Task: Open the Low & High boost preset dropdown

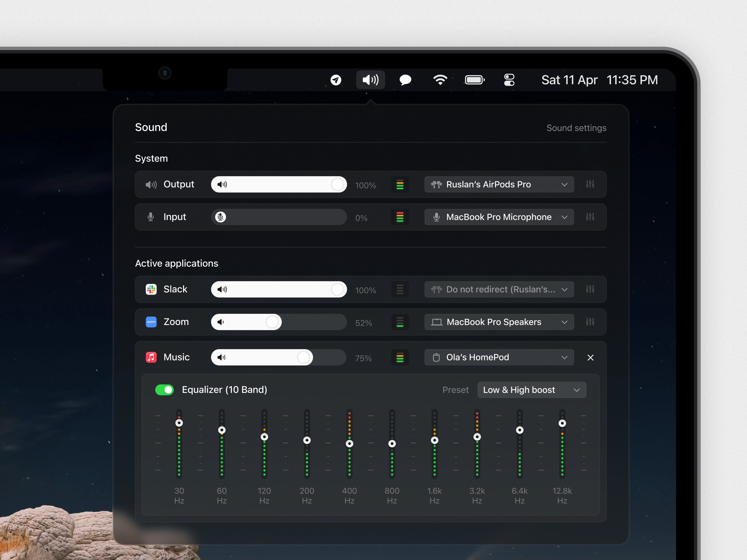Action: pyautogui.click(x=532, y=390)
